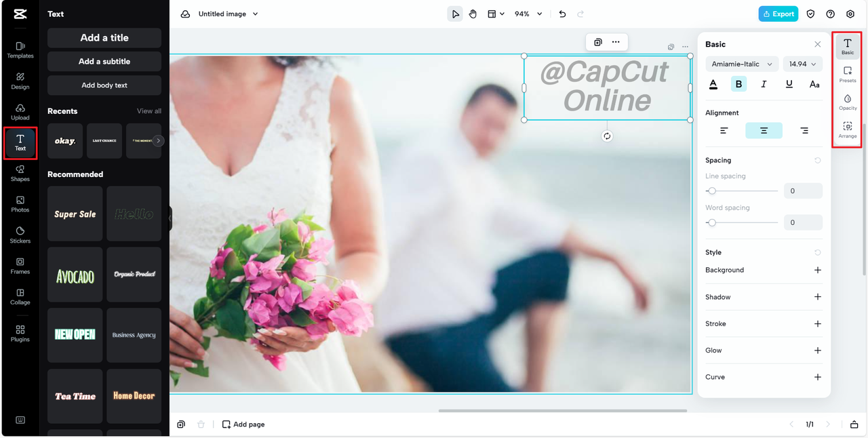868x438 pixels.
Task: Open View all recents link
Action: pyautogui.click(x=149, y=111)
